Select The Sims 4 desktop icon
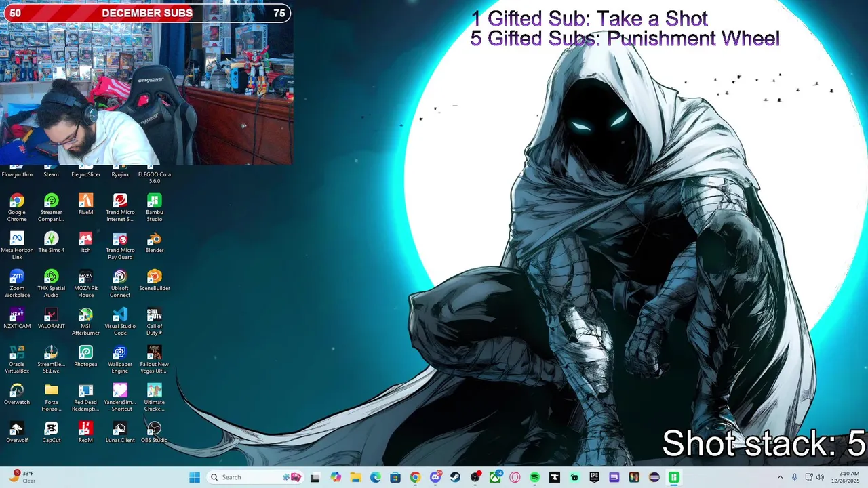This screenshot has width=868, height=488. point(51,243)
